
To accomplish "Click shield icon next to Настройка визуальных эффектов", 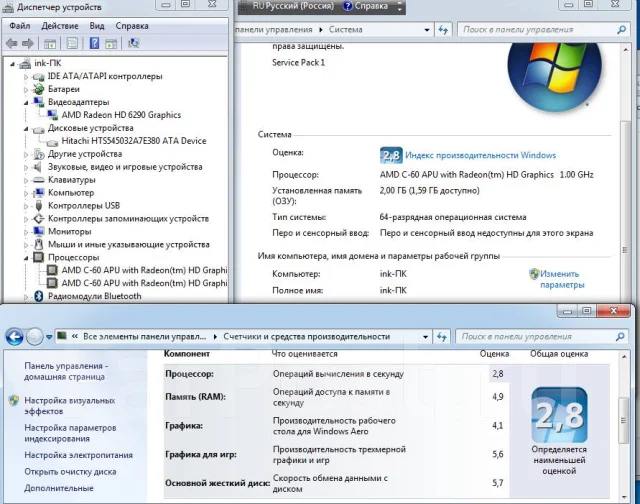I will [x=13, y=400].
